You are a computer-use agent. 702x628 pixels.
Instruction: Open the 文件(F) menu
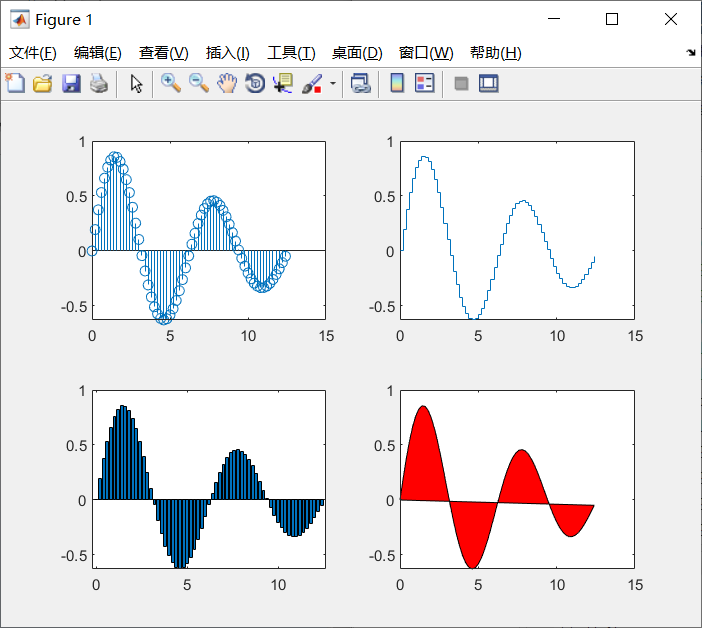click(x=33, y=53)
